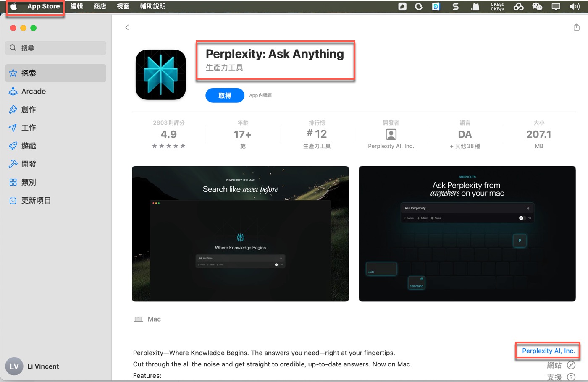Open the App Store menu
The image size is (588, 382).
[x=44, y=6]
